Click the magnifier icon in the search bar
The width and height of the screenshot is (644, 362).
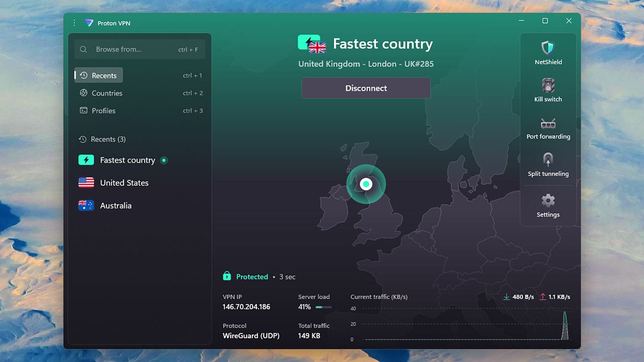click(83, 49)
